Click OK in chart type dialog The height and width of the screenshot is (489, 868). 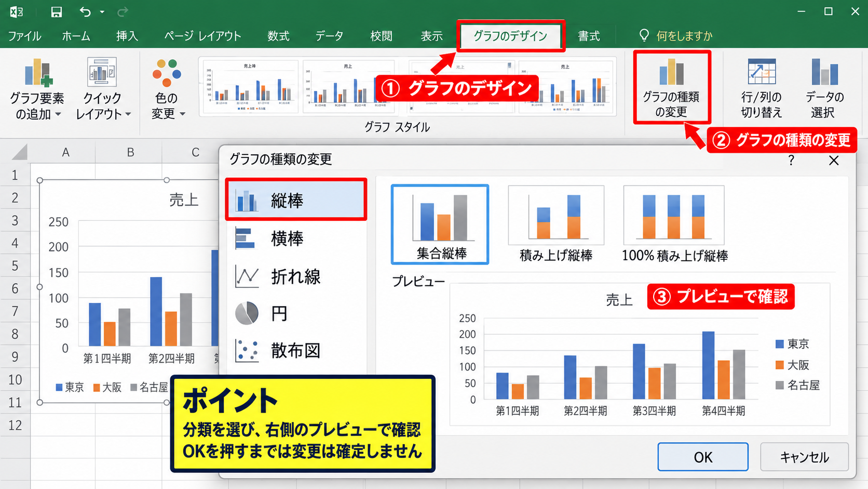[x=703, y=457]
